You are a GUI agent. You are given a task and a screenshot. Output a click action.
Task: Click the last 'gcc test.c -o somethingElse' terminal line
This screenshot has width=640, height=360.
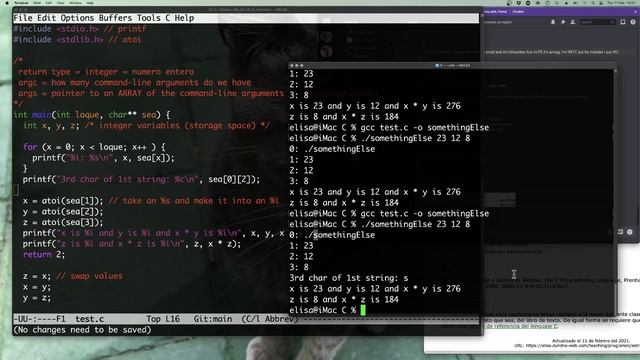pyautogui.click(x=389, y=213)
